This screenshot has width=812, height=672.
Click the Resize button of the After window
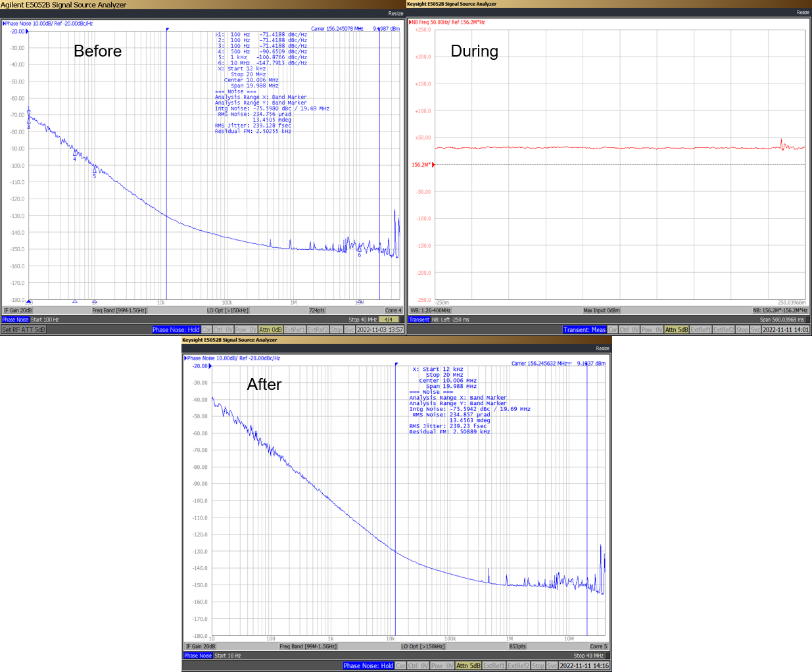point(602,348)
